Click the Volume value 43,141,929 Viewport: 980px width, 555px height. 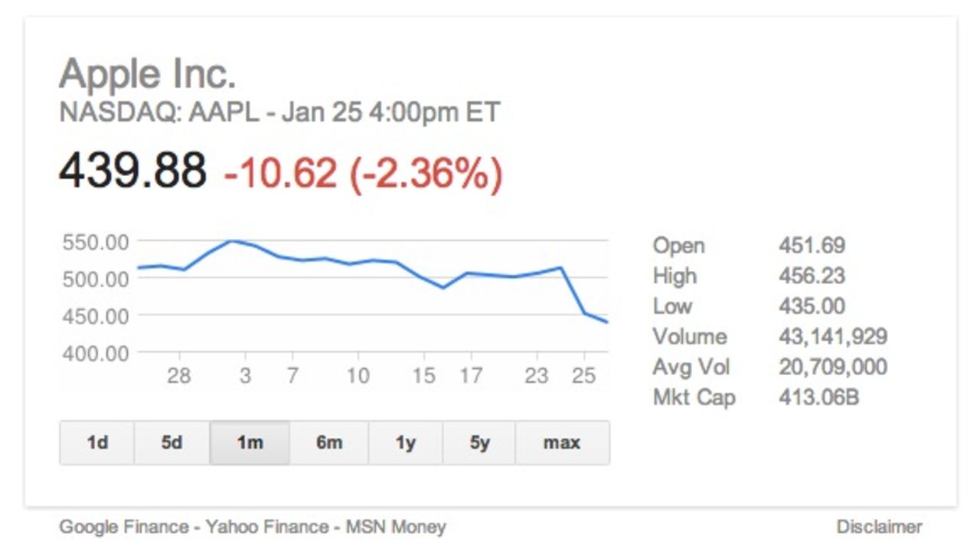point(833,336)
